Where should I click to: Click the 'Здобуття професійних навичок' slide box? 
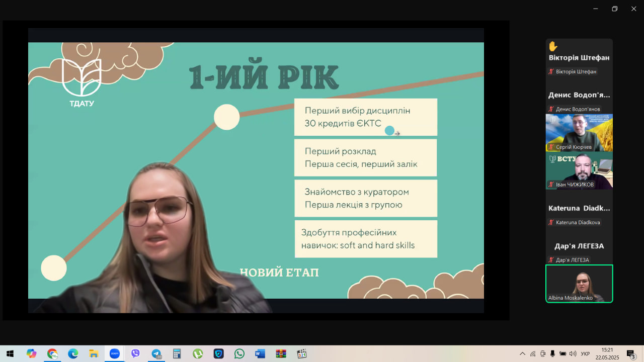click(x=366, y=239)
